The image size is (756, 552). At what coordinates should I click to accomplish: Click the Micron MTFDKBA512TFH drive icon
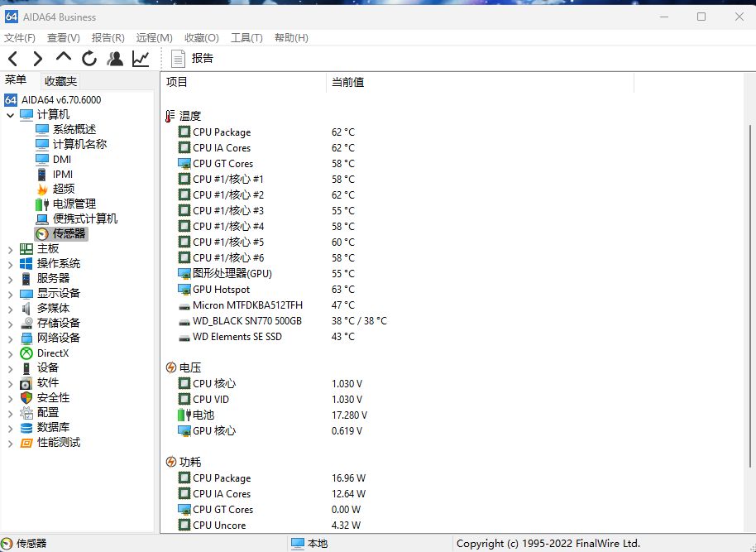184,306
